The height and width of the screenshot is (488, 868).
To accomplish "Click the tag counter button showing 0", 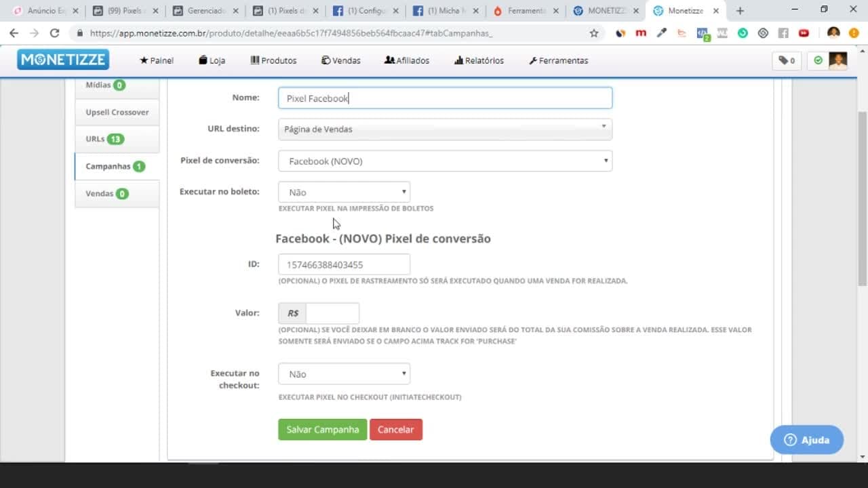I will [787, 60].
